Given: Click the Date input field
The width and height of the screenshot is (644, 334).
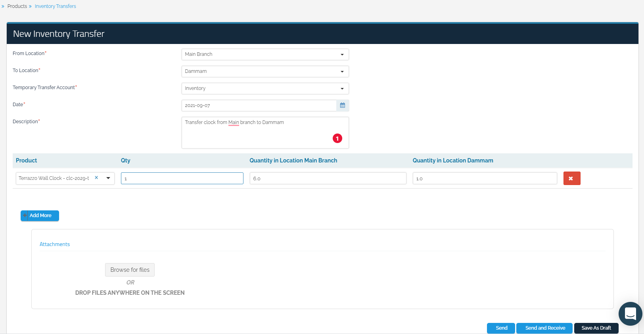Looking at the screenshot, I should point(259,105).
